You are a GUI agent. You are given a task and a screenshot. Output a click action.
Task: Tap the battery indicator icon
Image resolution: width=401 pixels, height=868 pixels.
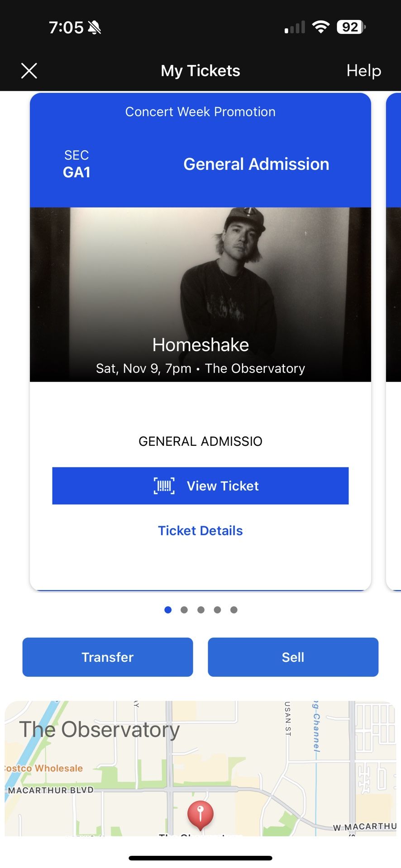point(351,27)
